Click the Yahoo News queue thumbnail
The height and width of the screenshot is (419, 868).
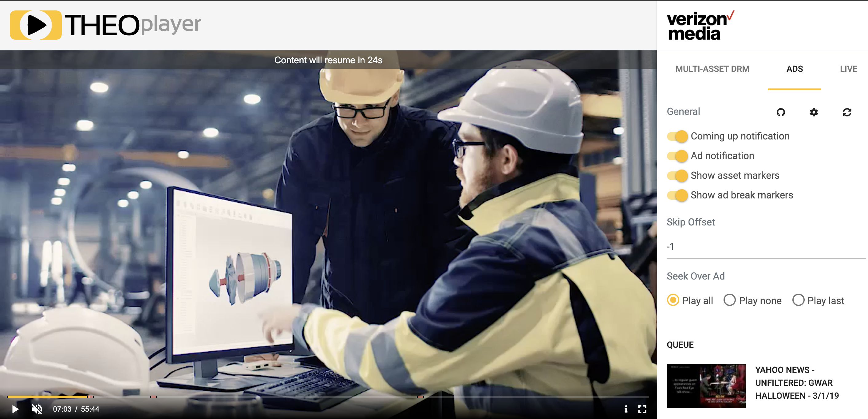(706, 386)
